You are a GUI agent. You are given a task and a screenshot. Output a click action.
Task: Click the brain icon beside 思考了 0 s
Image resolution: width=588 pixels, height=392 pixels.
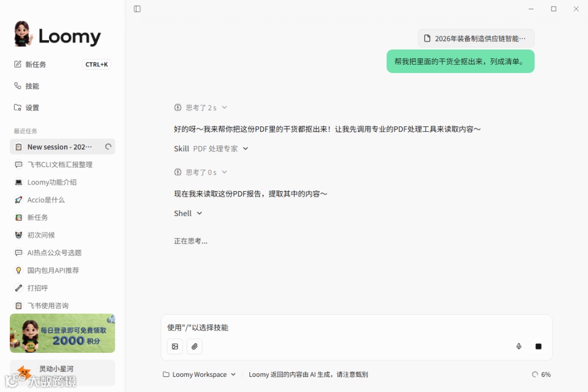[177, 172]
